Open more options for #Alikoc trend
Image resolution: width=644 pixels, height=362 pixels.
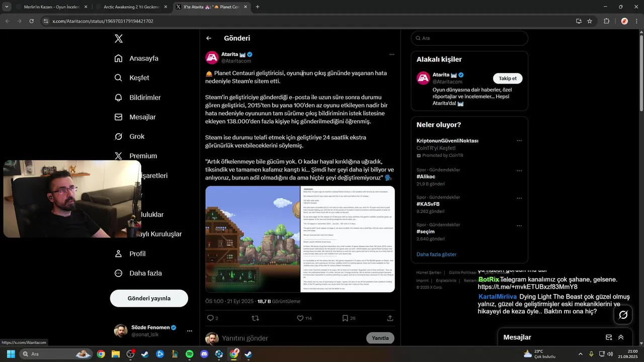pos(519,170)
